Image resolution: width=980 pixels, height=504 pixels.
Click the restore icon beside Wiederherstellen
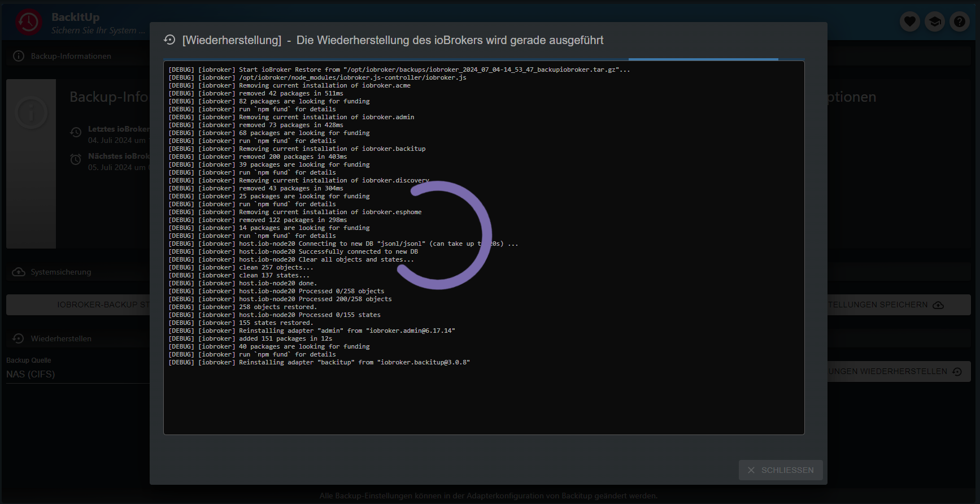tap(19, 338)
